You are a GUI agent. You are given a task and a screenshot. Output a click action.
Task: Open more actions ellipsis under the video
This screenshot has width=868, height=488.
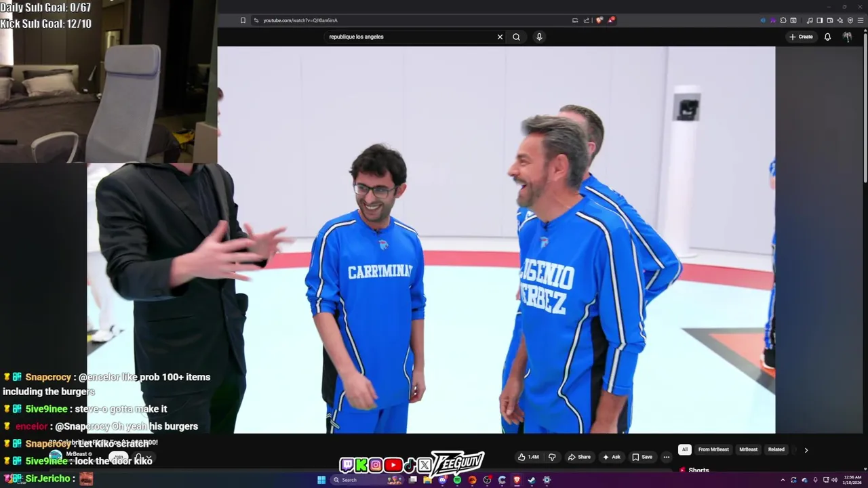tap(667, 457)
